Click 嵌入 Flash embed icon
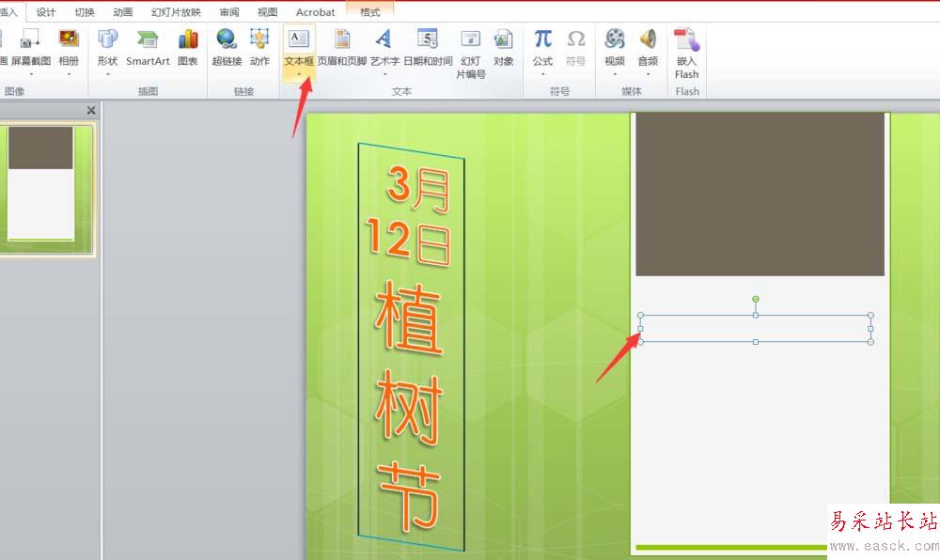Image resolution: width=940 pixels, height=560 pixels. (x=686, y=39)
